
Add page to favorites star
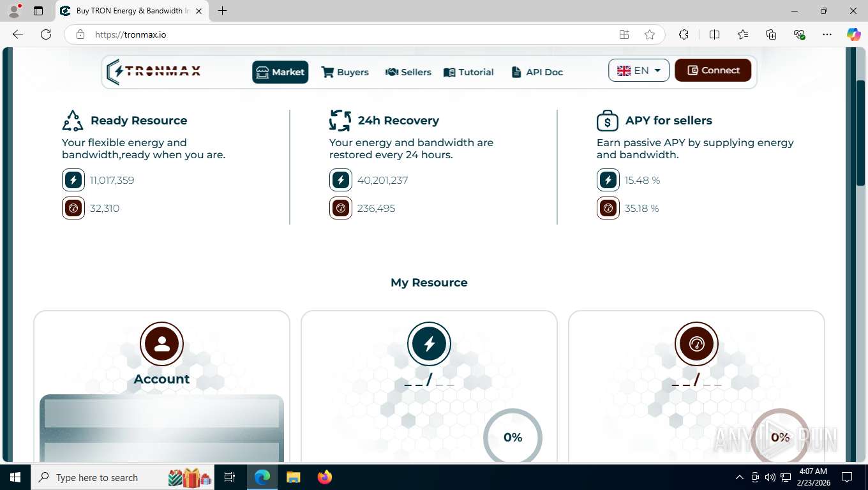click(x=650, y=34)
